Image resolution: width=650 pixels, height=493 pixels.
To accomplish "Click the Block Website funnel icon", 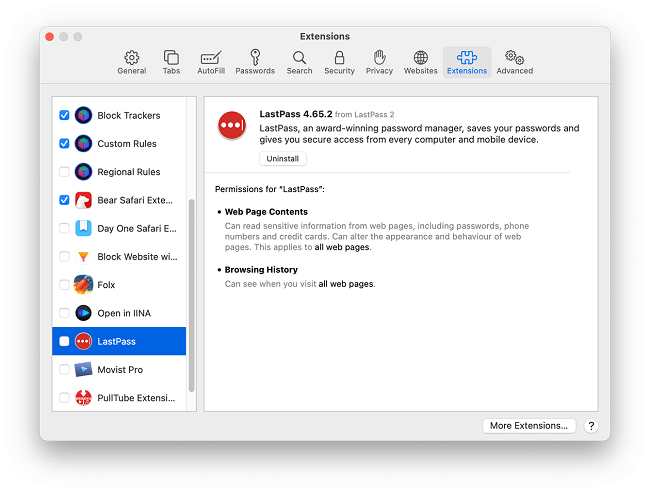I will pyautogui.click(x=83, y=257).
